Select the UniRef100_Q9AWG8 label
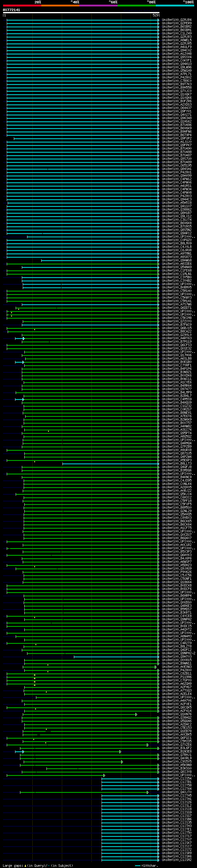The image size is (197, 868). coord(177,260)
